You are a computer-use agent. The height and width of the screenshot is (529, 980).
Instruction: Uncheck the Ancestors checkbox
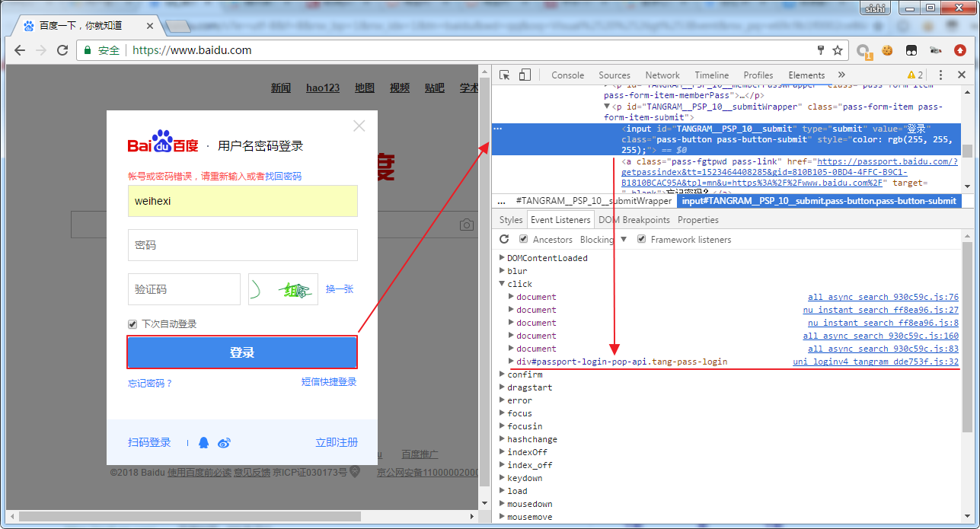523,239
